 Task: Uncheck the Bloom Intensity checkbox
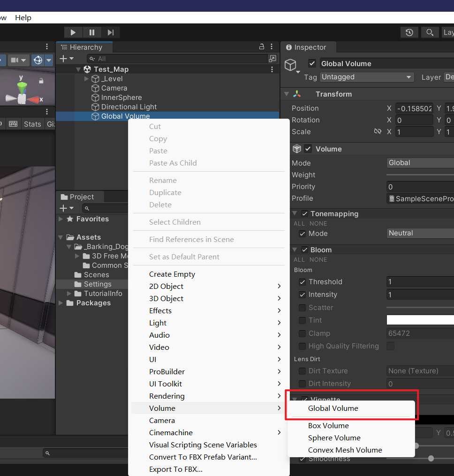(302, 295)
